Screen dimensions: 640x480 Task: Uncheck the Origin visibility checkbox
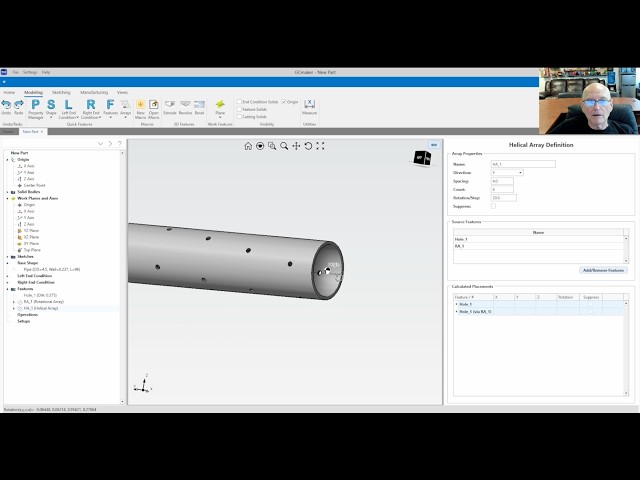click(x=284, y=102)
